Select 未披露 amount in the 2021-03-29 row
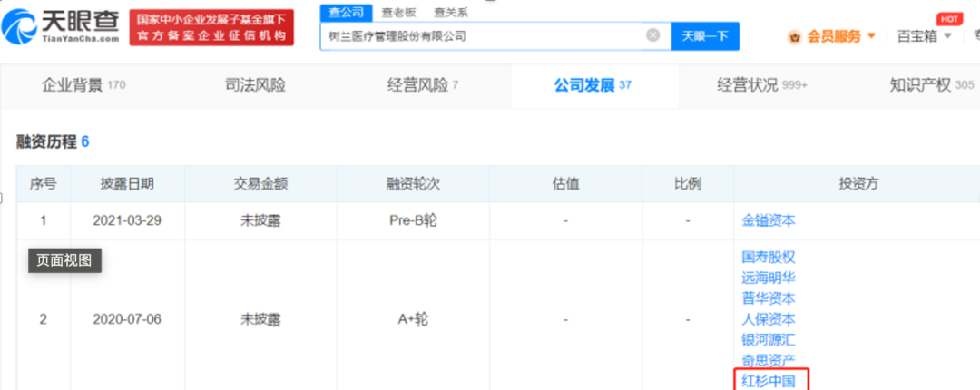The image size is (980, 390). (260, 220)
